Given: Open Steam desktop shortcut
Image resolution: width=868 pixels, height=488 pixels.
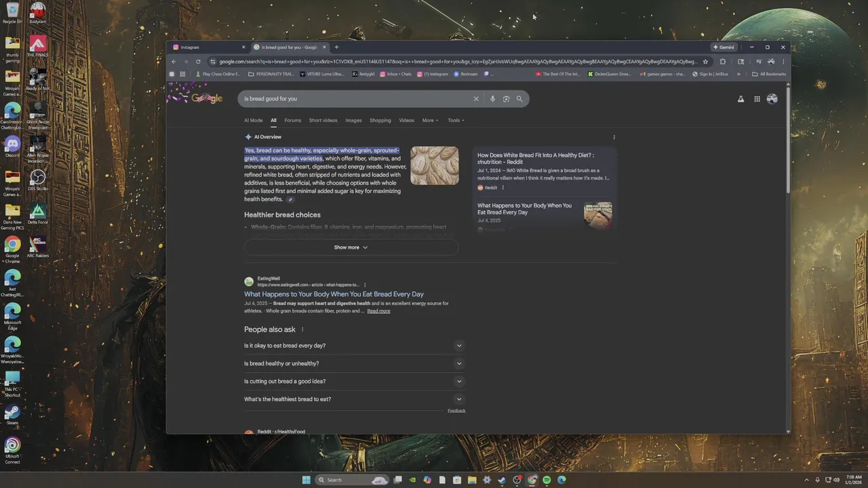Looking at the screenshot, I should point(12,414).
